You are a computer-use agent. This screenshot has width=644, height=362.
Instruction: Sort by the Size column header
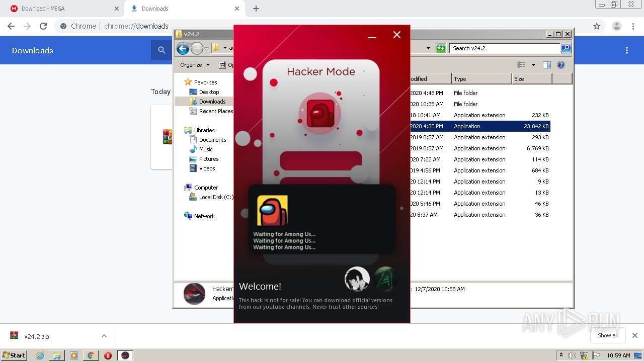pyautogui.click(x=532, y=79)
